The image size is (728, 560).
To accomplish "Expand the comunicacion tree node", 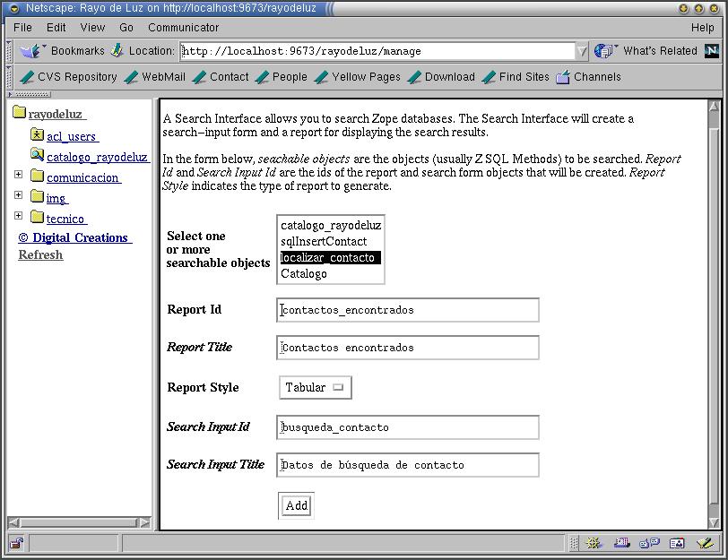I will [x=18, y=175].
